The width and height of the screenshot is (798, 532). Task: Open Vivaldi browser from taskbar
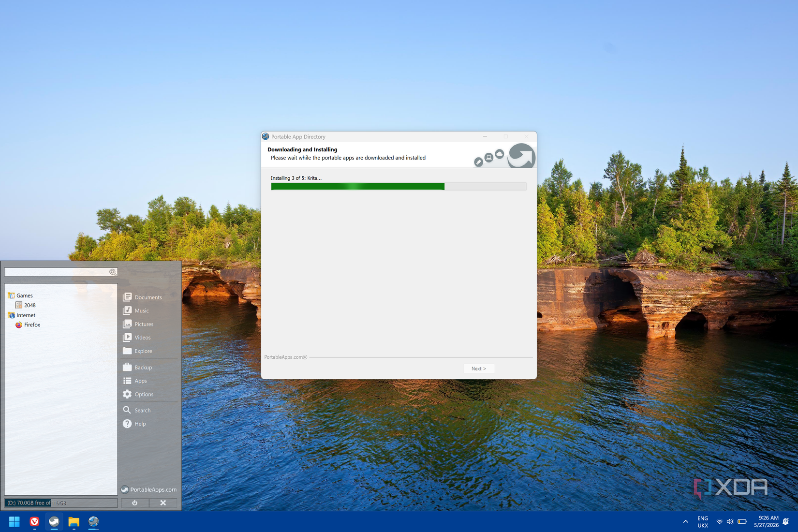(34, 521)
